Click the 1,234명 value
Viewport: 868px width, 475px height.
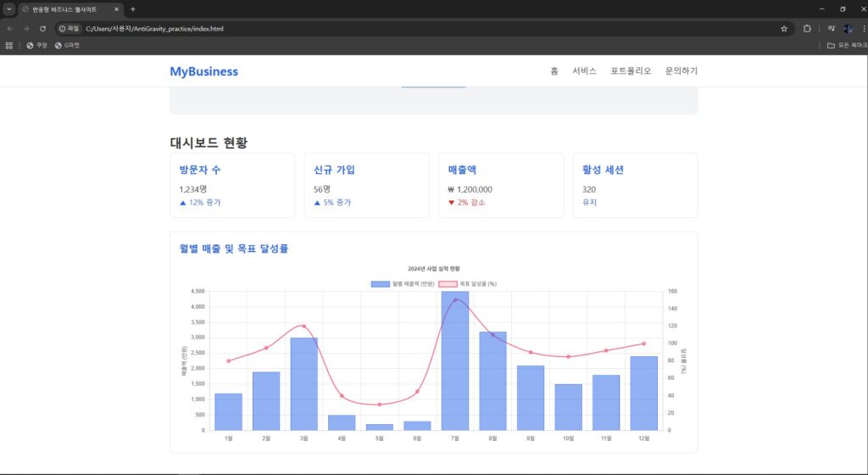[x=193, y=189]
